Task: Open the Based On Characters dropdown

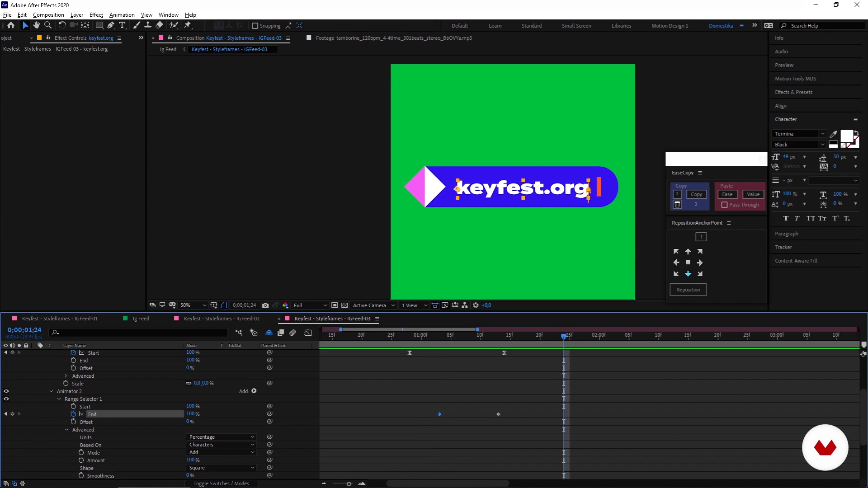Action: (x=221, y=445)
